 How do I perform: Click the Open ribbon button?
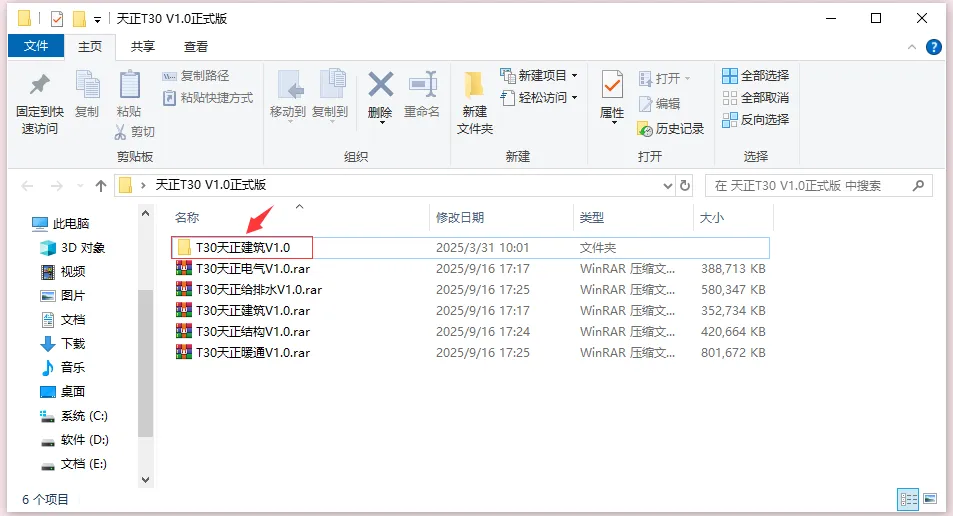coord(665,78)
